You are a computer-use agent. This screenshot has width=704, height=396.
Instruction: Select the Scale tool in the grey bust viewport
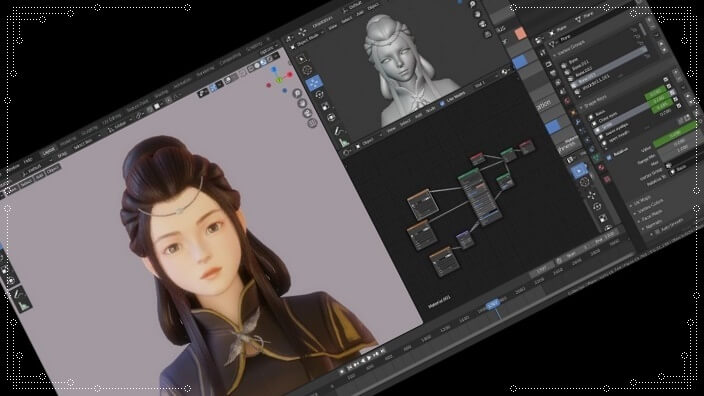[x=326, y=106]
